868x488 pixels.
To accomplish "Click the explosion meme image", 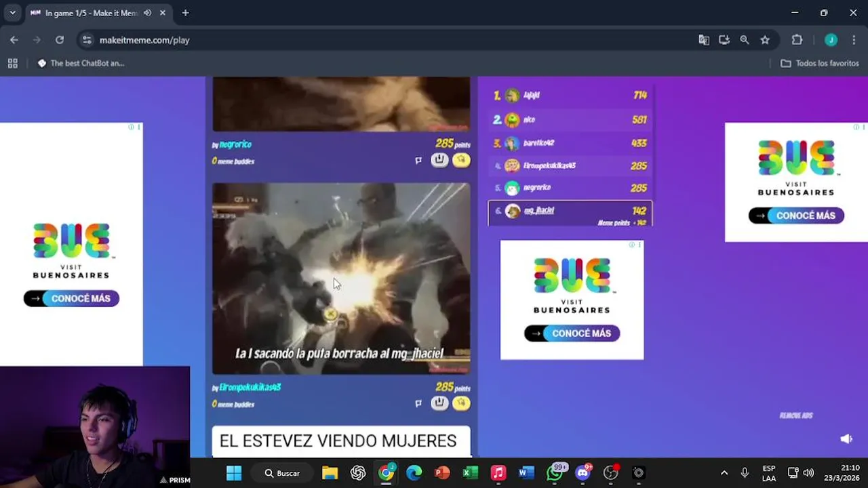I will pyautogui.click(x=341, y=278).
